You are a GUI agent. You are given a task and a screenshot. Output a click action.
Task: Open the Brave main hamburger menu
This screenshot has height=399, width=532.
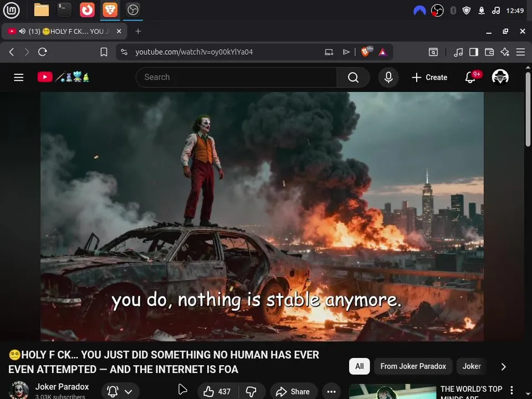coord(521,52)
